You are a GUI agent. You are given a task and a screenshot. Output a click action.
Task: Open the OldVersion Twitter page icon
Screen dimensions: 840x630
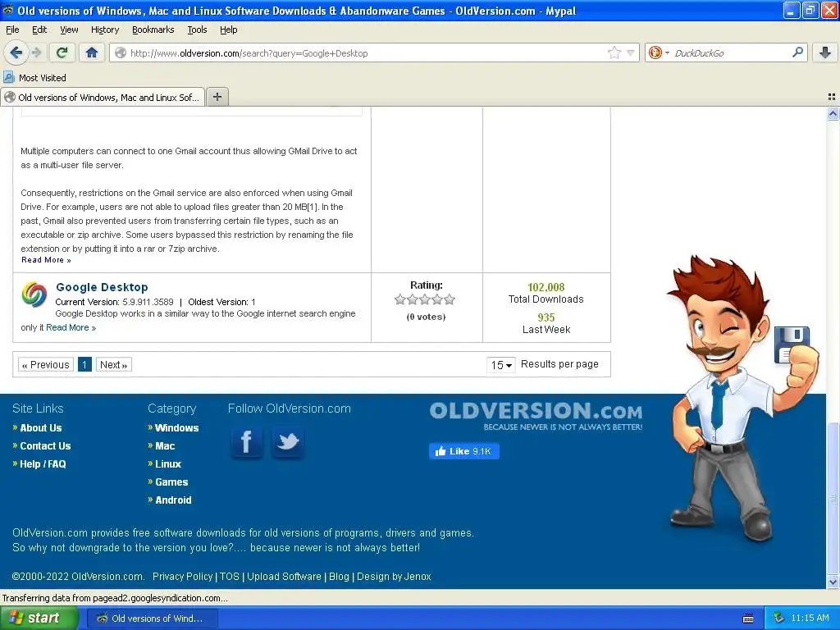point(288,442)
